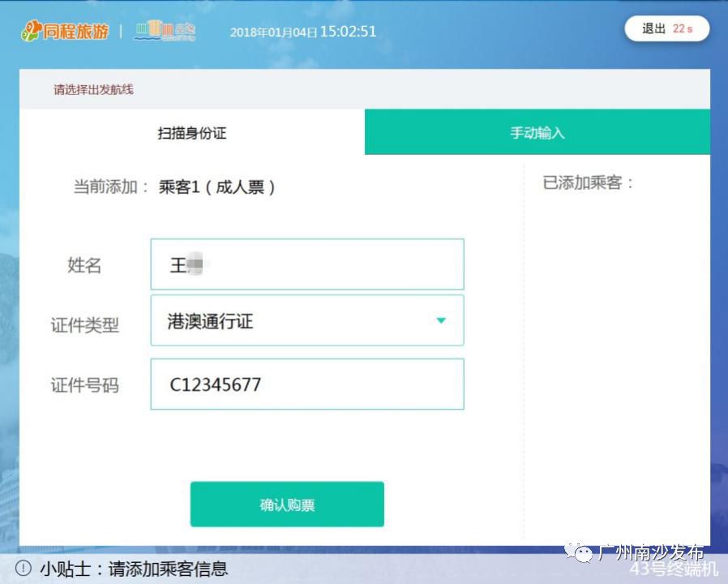728x584 pixels.
Task: Click the dropdown arrow showing 港澳通行证
Action: coord(441,320)
